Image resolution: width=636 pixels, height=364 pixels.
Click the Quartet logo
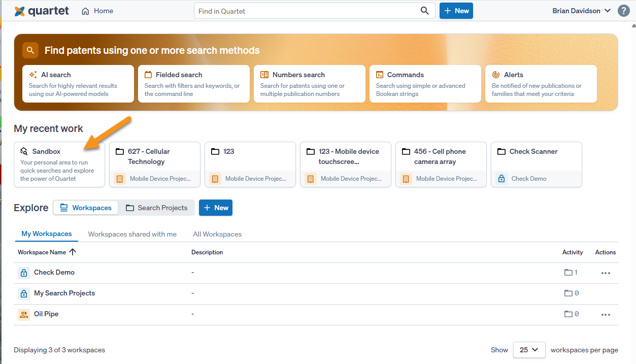[x=41, y=11]
